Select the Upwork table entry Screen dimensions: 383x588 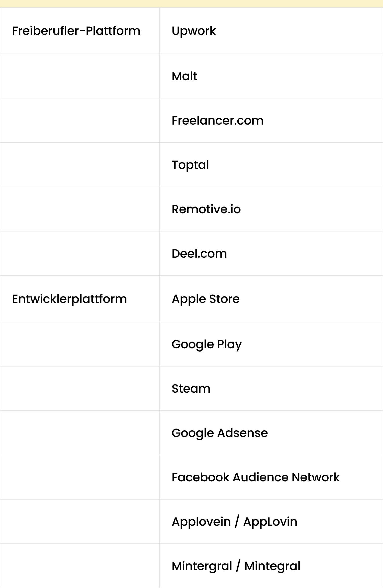(194, 31)
